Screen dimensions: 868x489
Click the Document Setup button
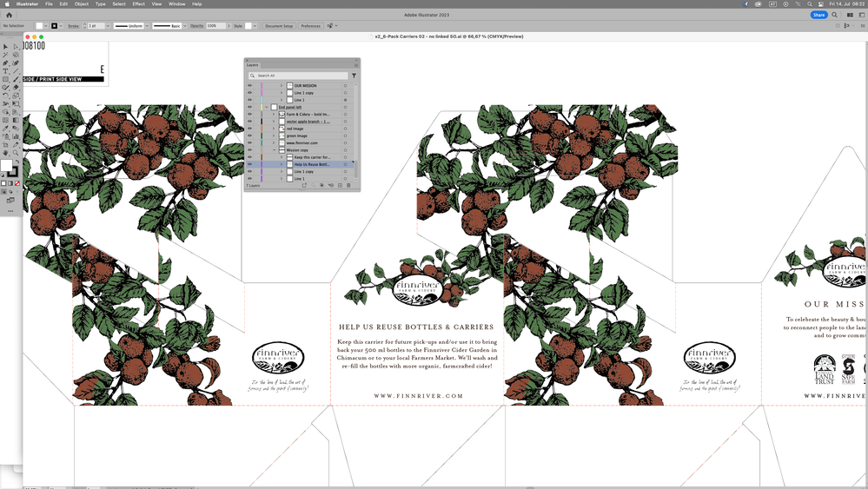click(x=278, y=26)
